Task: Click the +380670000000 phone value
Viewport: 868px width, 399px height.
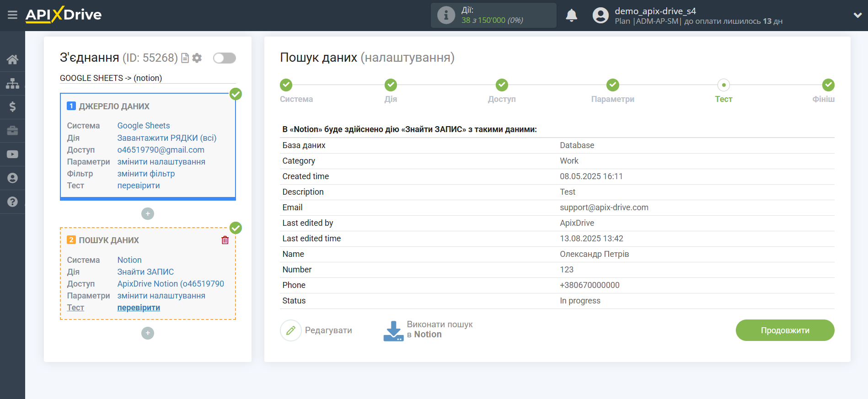Action: [x=589, y=285]
